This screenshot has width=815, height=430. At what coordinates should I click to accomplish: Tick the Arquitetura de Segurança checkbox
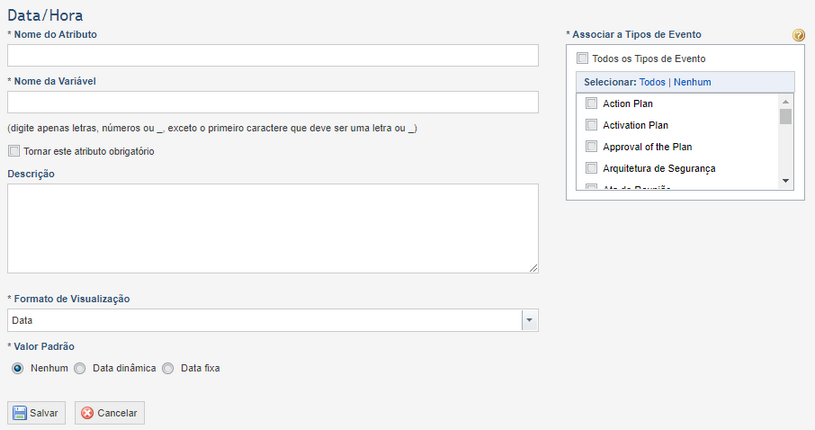(x=591, y=168)
